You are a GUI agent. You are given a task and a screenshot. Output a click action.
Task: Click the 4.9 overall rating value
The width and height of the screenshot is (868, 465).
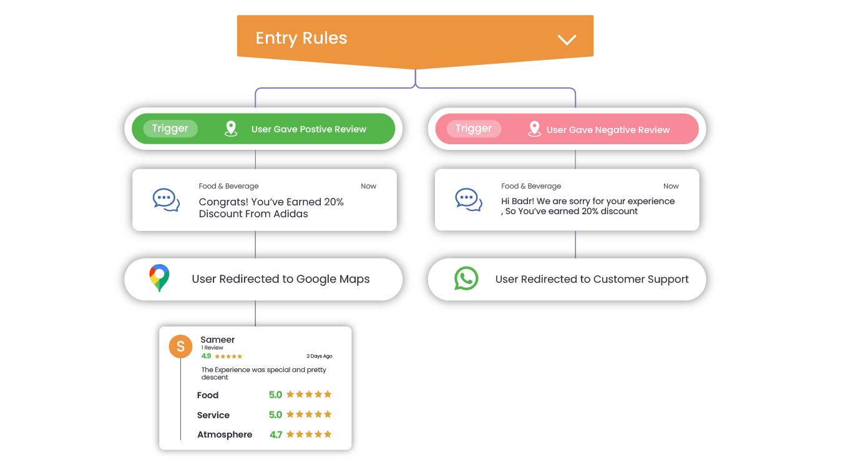point(206,356)
